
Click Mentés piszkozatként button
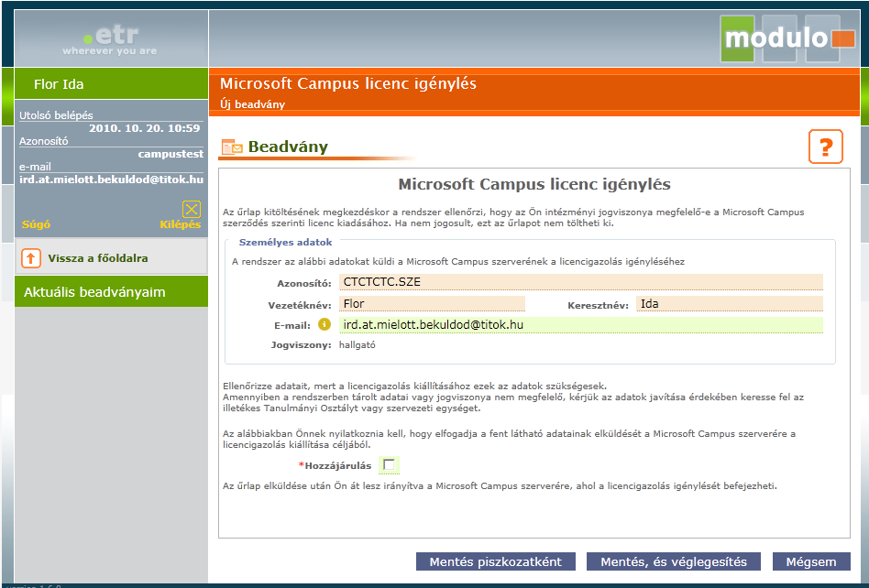(x=496, y=561)
